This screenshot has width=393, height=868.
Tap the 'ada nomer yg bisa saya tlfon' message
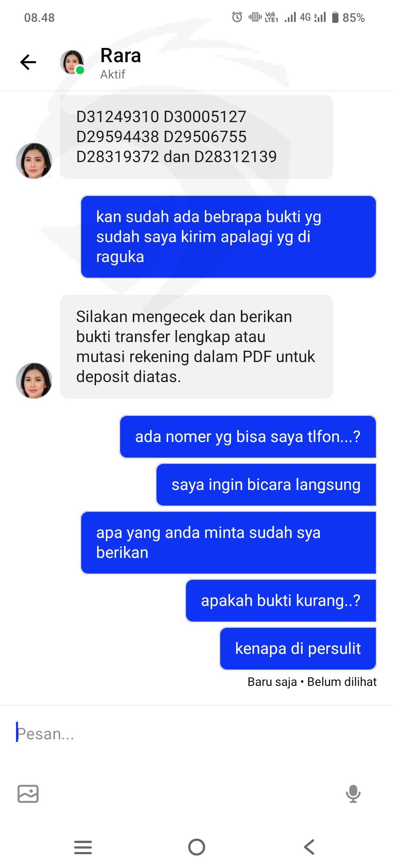pos(248,437)
